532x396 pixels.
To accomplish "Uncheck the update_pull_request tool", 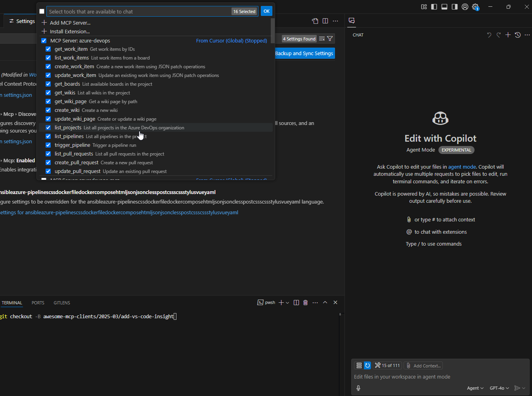I will 48,171.
